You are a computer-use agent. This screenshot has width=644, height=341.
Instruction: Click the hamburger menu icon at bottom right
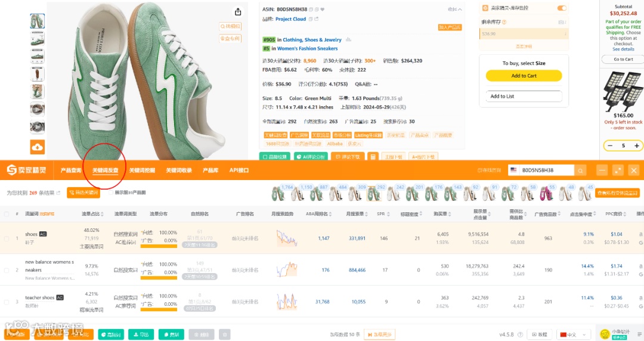639,334
